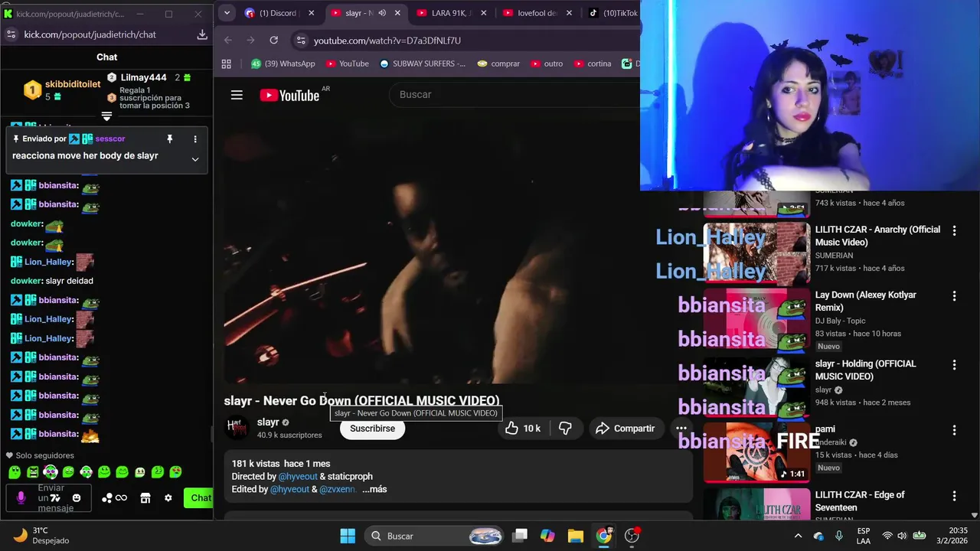Open the outro bookmark
Viewport: 980px width, 551px height.
point(547,64)
